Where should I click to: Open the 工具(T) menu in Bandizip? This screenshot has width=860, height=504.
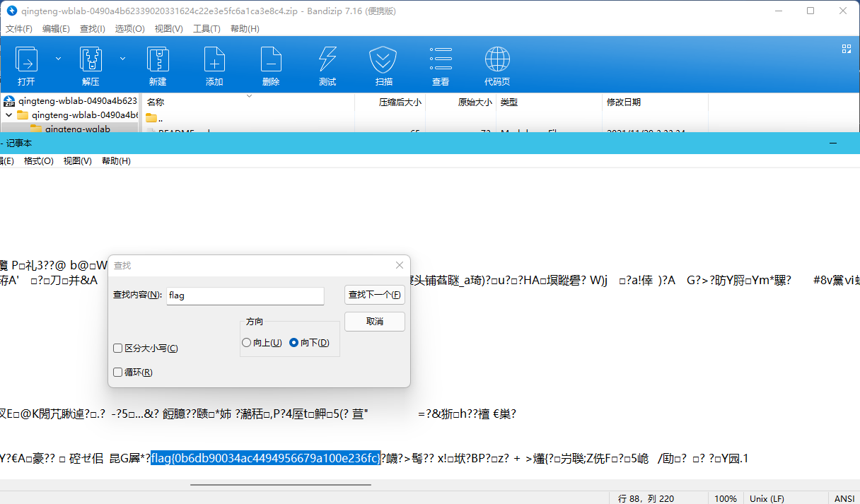pyautogui.click(x=207, y=28)
